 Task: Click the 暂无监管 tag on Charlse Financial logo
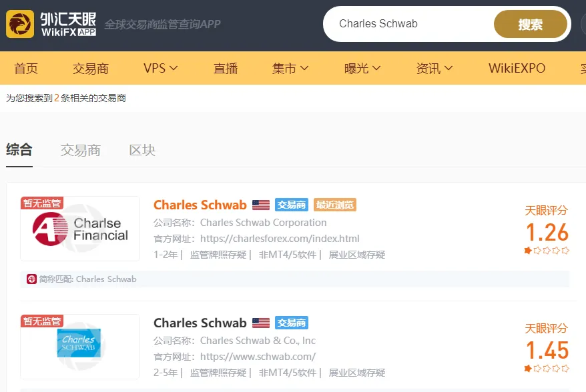point(42,203)
